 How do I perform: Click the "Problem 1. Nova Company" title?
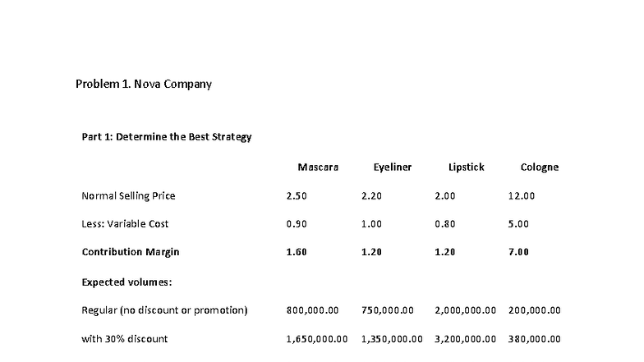tap(143, 84)
